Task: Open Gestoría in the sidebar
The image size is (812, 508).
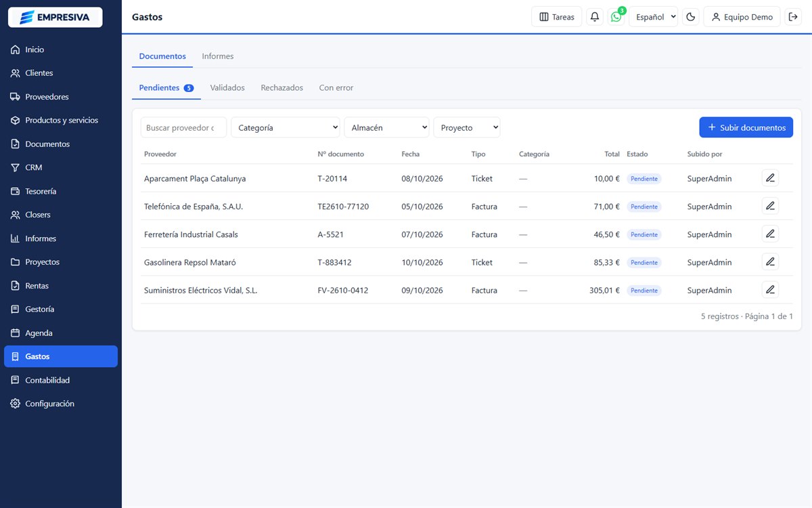Action: tap(61, 309)
